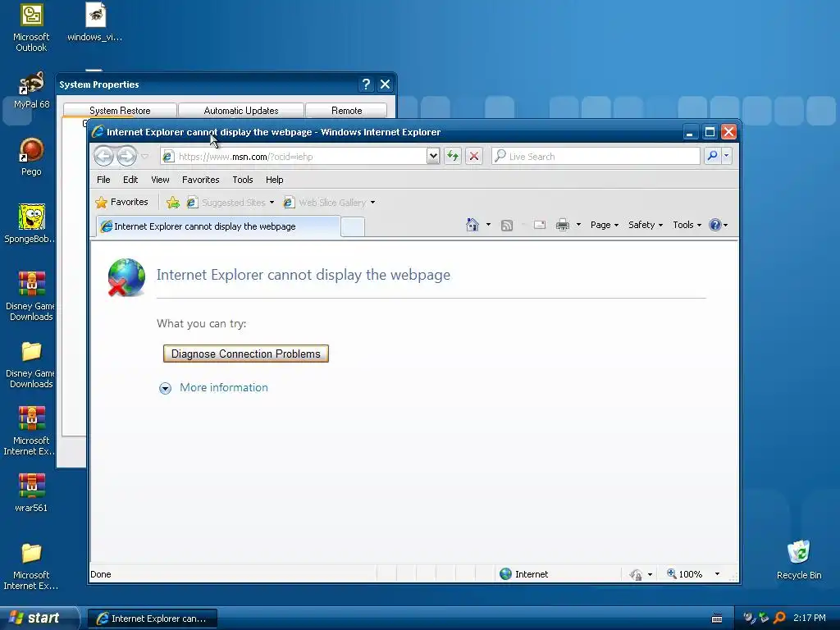840x630 pixels.
Task: Refresh the page with green arrows icon
Action: 453,157
